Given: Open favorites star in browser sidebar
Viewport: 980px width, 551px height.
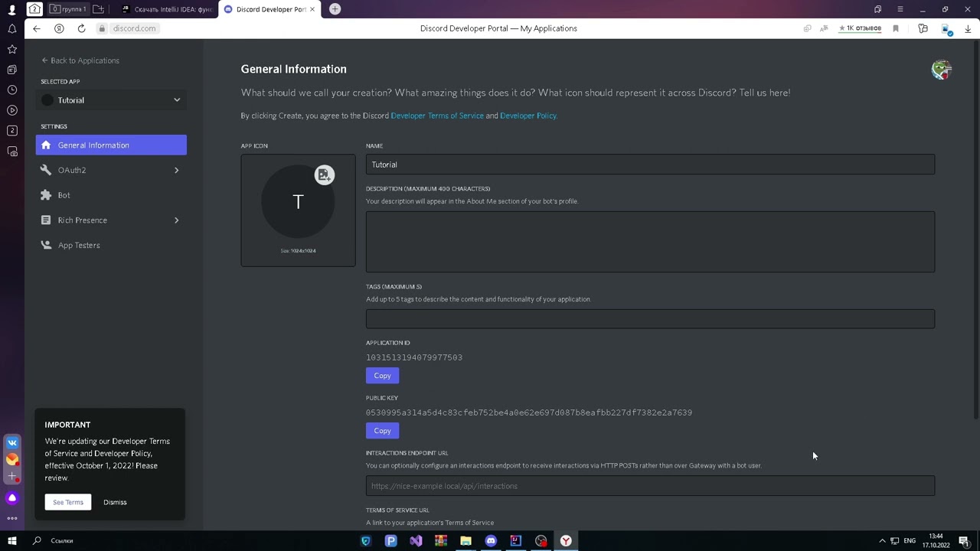Looking at the screenshot, I should tap(11, 49).
